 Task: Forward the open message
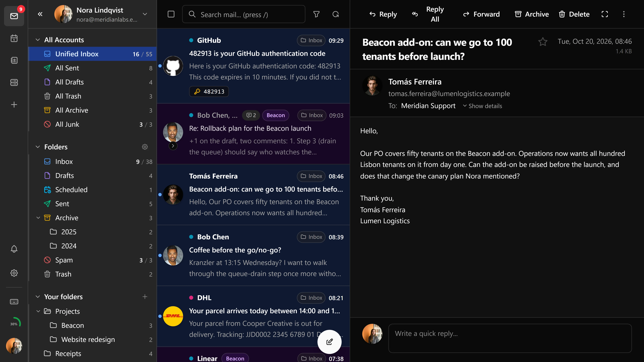coord(481,14)
